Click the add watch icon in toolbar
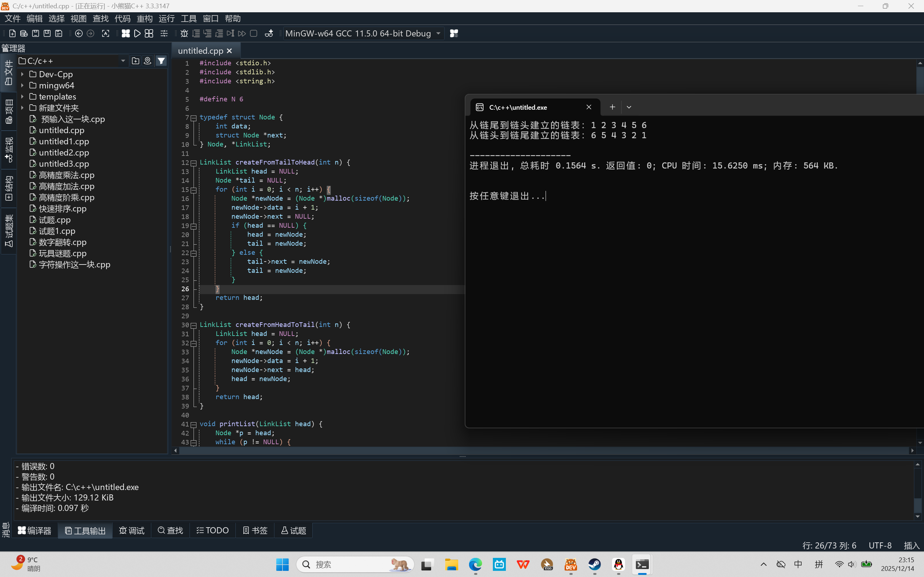 269,34
